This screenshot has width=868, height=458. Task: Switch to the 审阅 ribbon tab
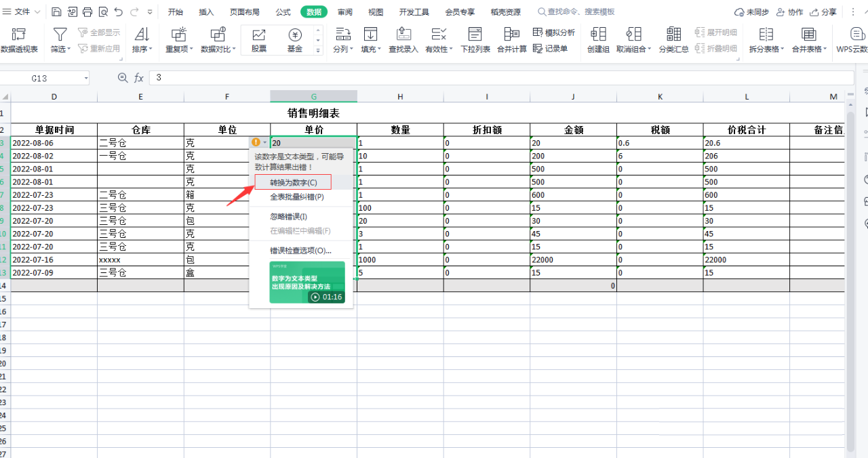click(x=345, y=12)
